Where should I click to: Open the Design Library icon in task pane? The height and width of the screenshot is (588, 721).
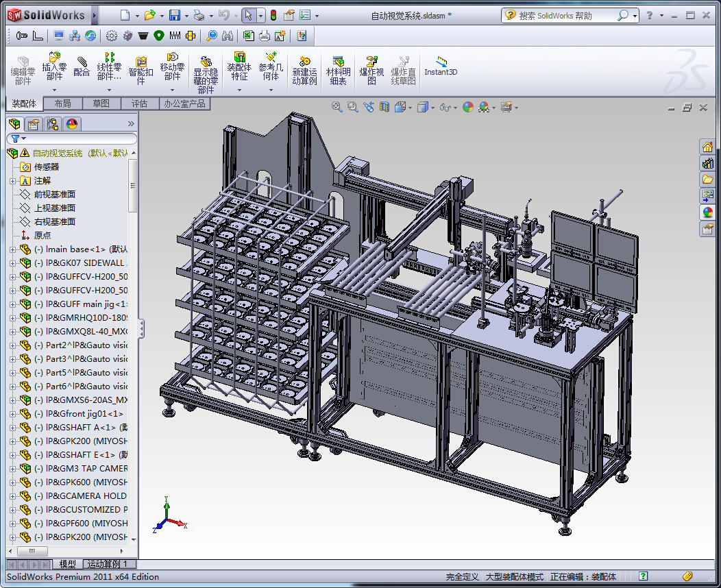coord(708,163)
